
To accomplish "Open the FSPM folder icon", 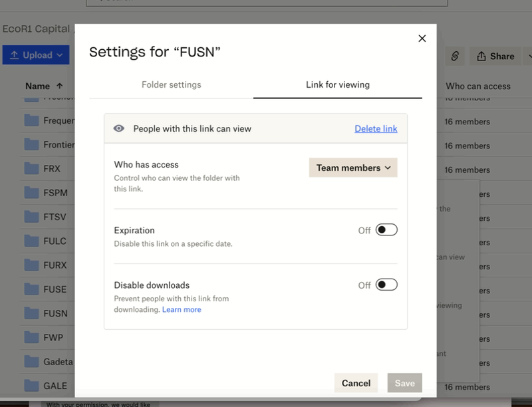I will [32, 193].
